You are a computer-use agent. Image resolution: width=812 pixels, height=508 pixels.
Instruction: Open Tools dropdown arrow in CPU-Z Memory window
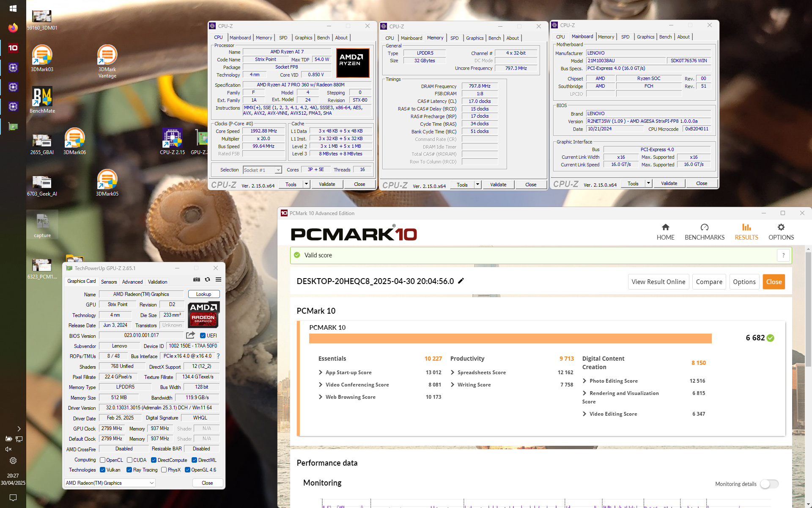(477, 185)
